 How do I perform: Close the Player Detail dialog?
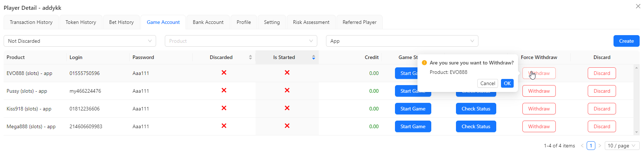click(x=638, y=6)
